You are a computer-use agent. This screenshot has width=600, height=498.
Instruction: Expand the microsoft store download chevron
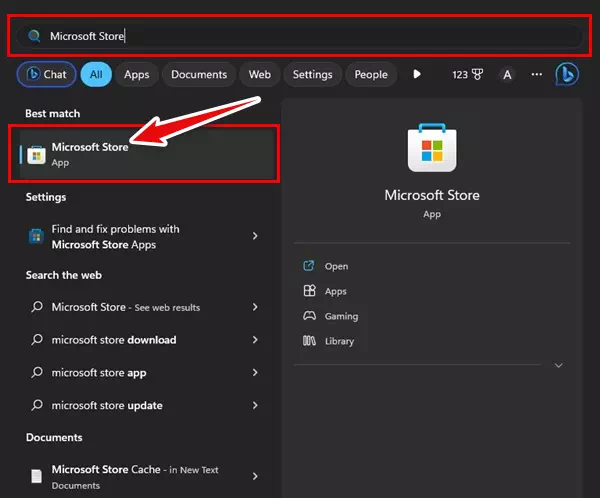[x=255, y=340]
